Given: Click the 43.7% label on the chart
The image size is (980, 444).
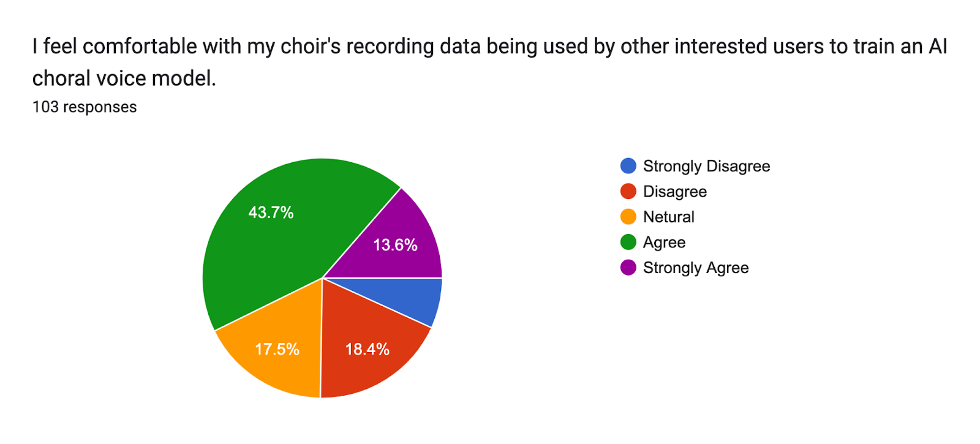Looking at the screenshot, I should coord(271,213).
